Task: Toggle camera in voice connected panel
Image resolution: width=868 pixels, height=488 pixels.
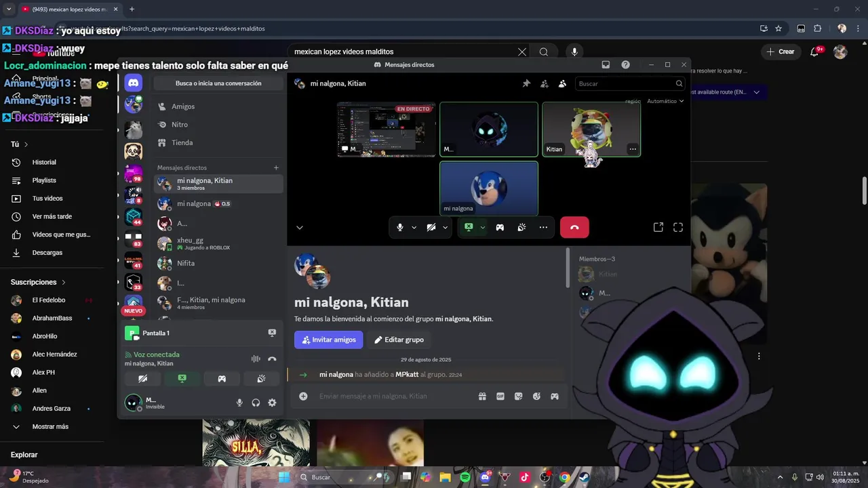Action: point(142,379)
